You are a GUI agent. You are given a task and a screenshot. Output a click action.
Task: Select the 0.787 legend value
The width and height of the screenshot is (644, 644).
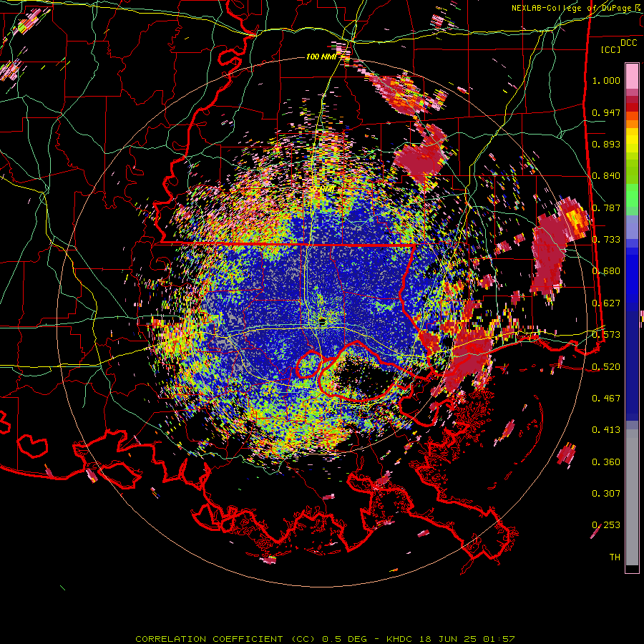pos(606,208)
